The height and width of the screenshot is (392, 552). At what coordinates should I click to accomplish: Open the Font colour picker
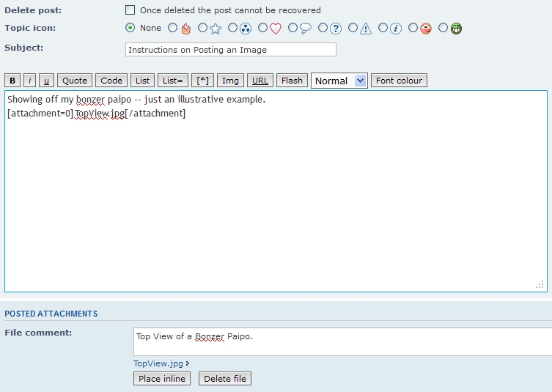[399, 81]
